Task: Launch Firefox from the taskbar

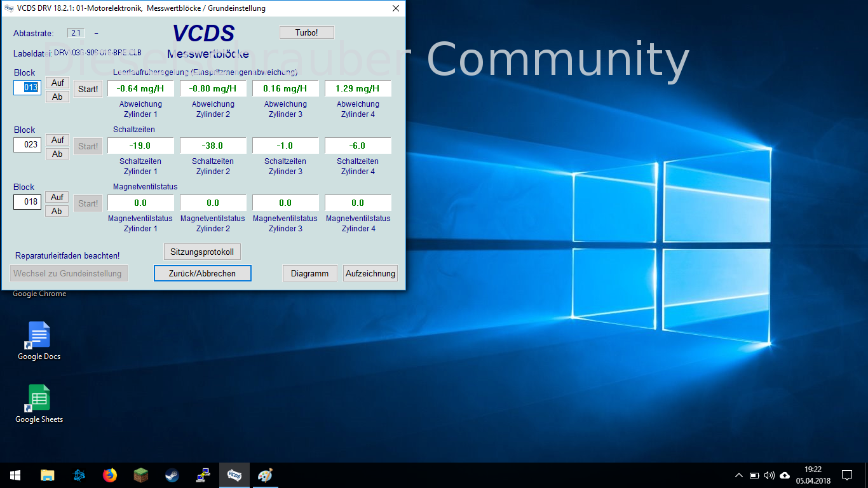Action: [x=110, y=475]
